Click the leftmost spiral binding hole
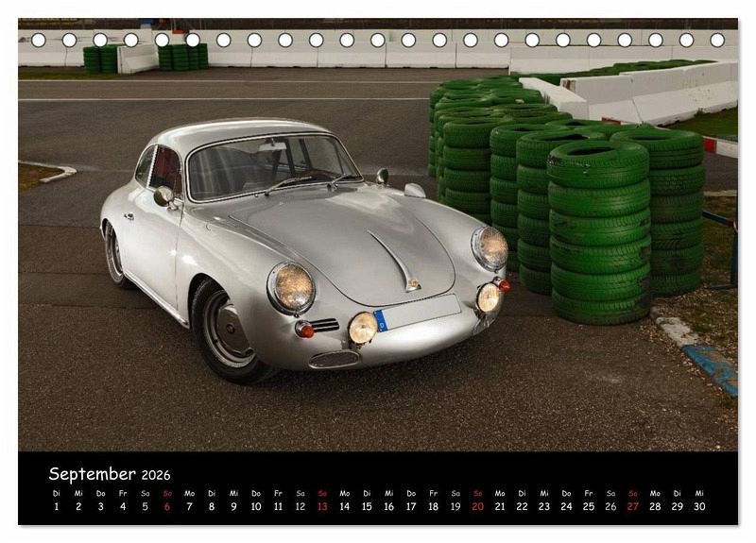756x543 pixels. click(39, 40)
